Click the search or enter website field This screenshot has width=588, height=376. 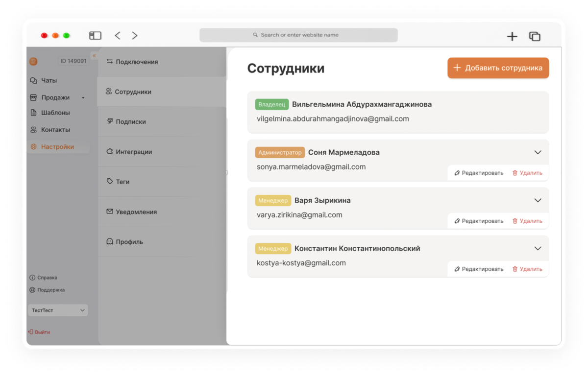298,35
